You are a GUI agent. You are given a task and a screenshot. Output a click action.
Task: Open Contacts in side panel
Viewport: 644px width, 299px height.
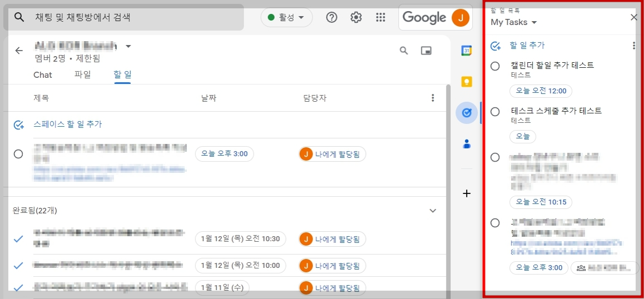click(466, 144)
